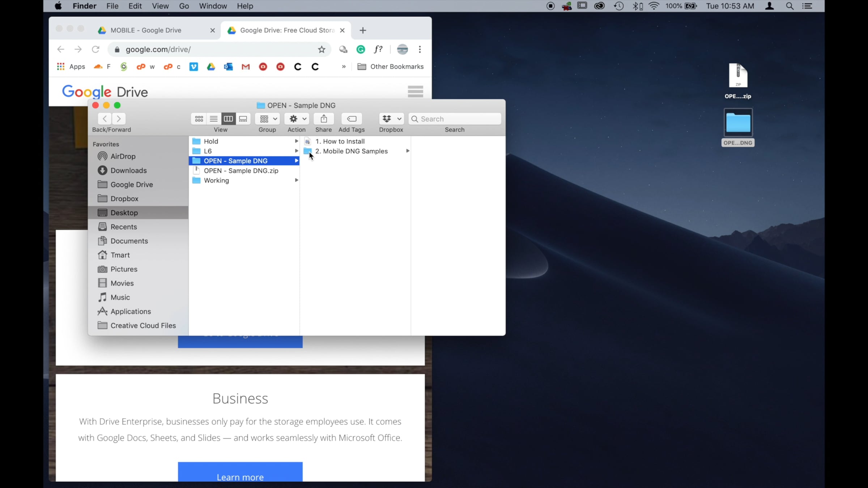Select the Hold folder
868x488 pixels.
pyautogui.click(x=244, y=141)
